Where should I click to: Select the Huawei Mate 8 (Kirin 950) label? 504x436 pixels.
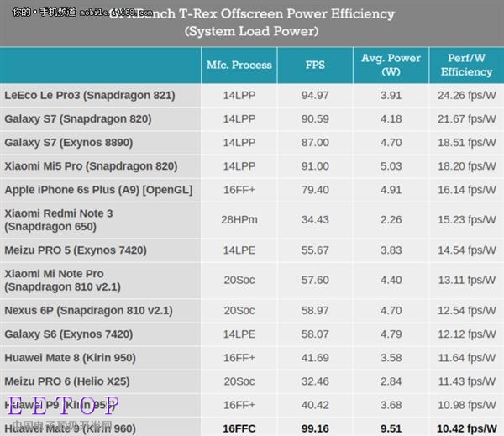click(x=70, y=358)
